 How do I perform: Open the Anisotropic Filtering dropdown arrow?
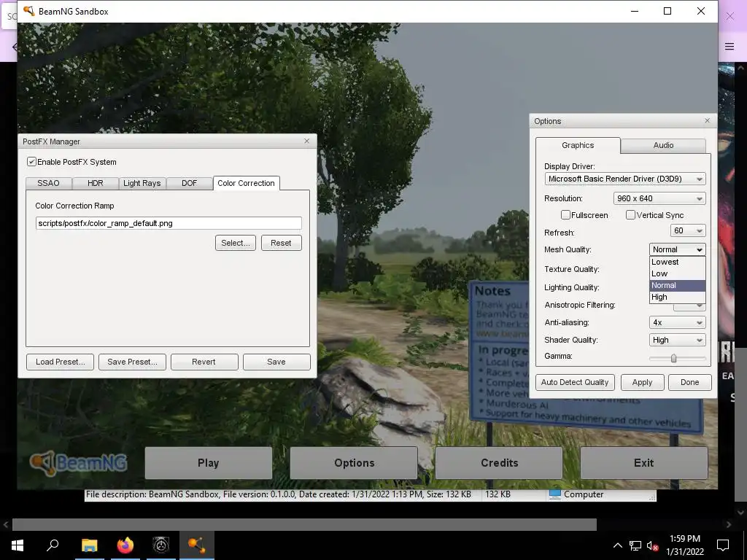700,306
